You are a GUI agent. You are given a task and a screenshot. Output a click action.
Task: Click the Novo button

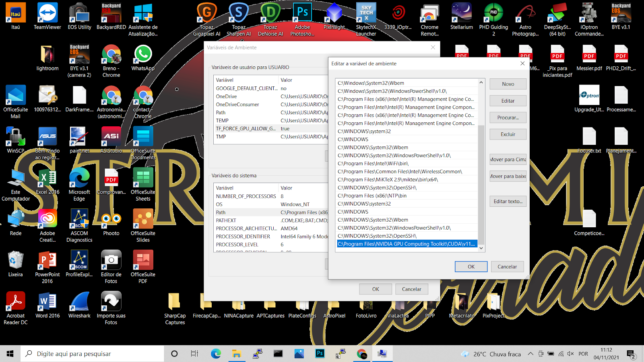(x=508, y=84)
